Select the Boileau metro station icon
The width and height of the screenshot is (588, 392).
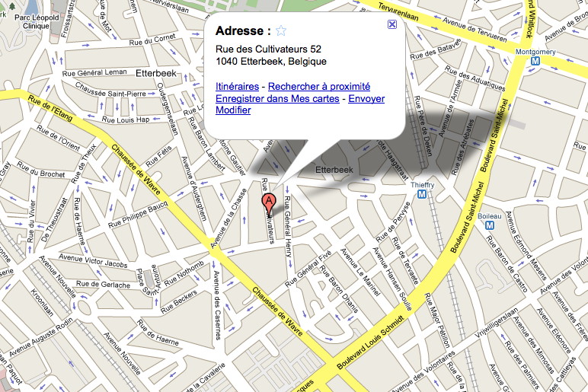coord(490,225)
